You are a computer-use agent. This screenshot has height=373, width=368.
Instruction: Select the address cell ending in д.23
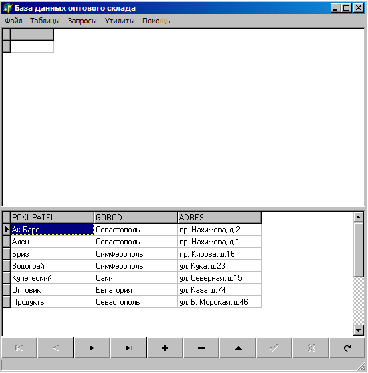220,266
